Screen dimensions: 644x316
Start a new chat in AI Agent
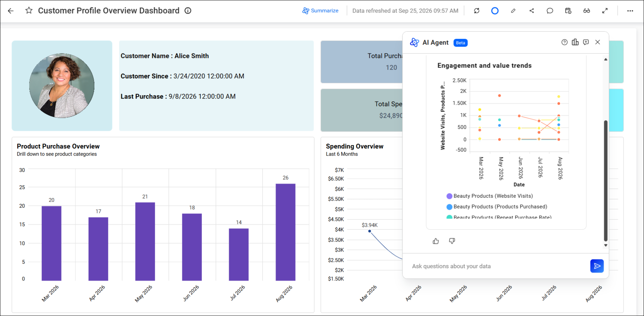coord(586,42)
